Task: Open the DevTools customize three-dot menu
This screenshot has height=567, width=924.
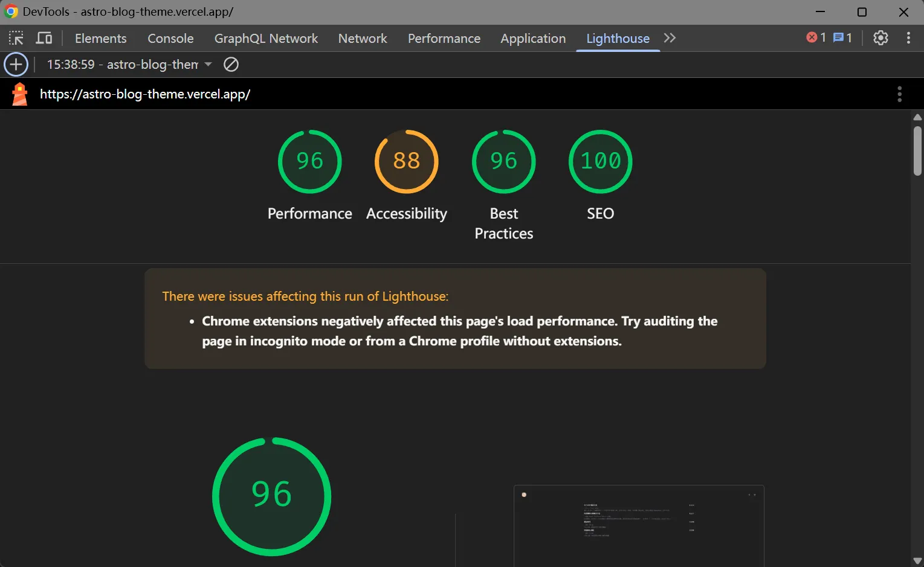Action: (908, 38)
